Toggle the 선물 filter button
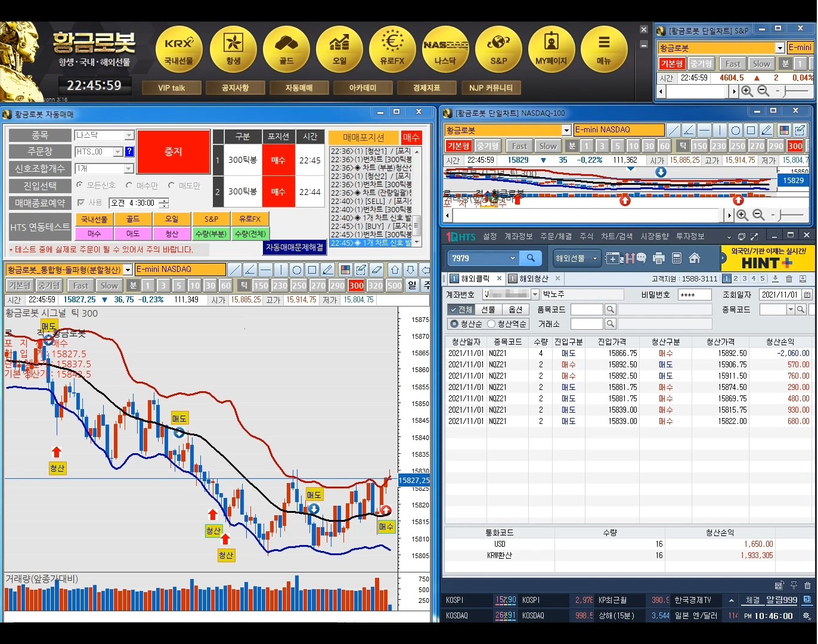The image size is (818, 644). pos(488,309)
